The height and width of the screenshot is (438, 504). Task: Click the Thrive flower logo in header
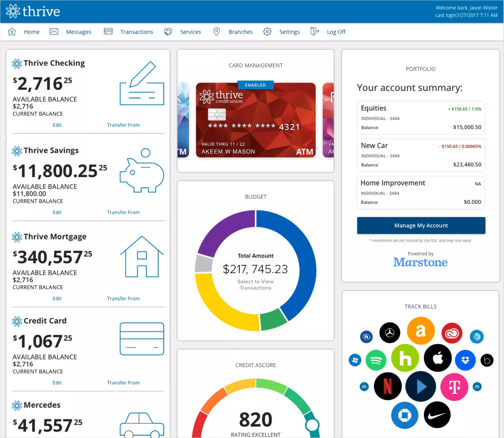pos(13,11)
